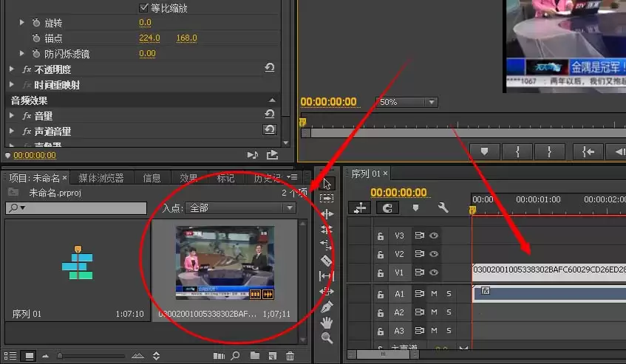Viewport: 626px width, 364px height.
Task: Switch to 标记 tab
Action: [225, 178]
